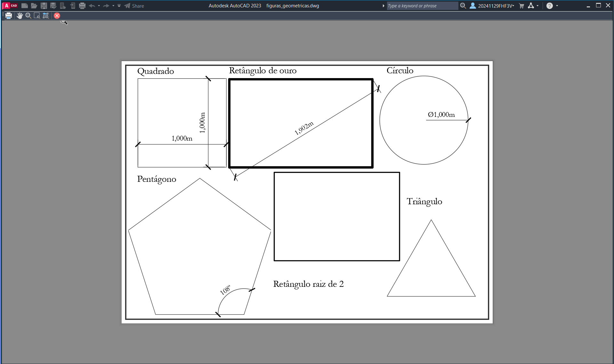Image resolution: width=614 pixels, height=364 pixels.
Task: Click the Help question mark icon
Action: 550,6
